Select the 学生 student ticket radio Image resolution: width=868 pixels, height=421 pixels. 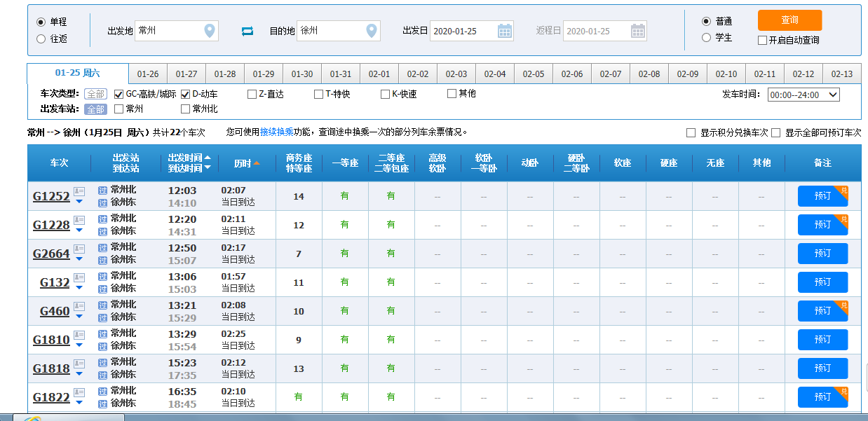pos(706,38)
